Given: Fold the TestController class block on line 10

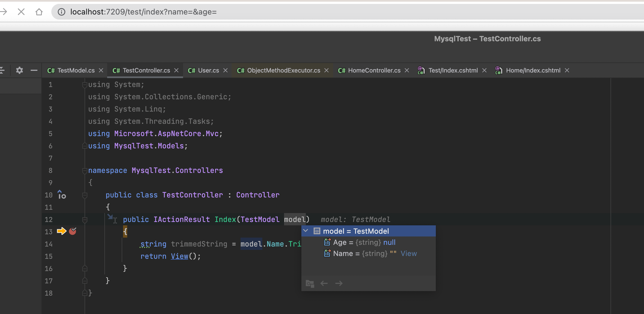Looking at the screenshot, I should (x=85, y=195).
